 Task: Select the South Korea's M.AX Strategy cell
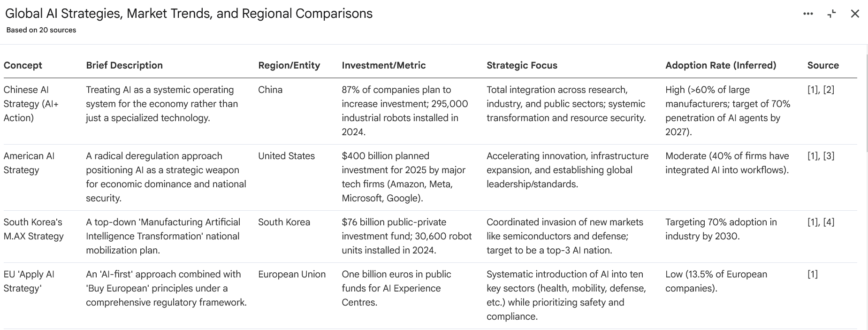[33, 229]
